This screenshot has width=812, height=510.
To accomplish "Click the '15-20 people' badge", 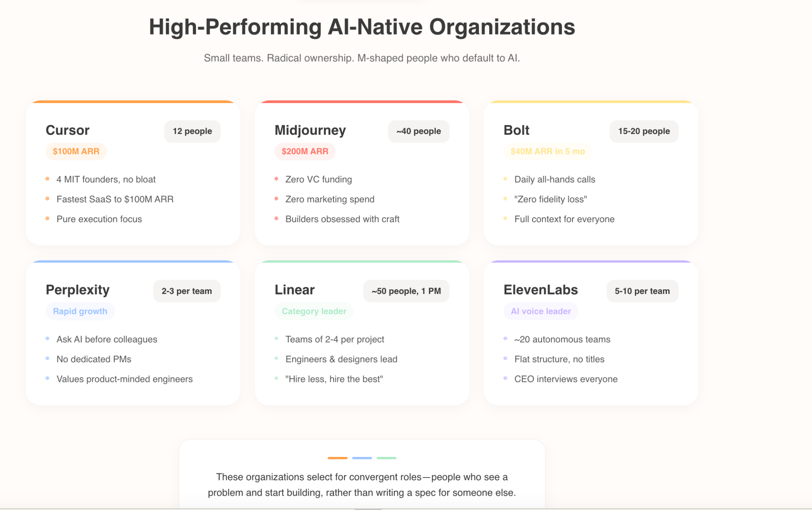I will pos(643,131).
